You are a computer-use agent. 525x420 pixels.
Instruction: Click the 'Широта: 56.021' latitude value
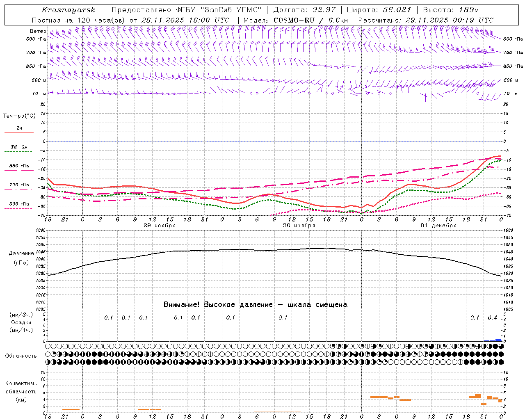click(x=379, y=10)
